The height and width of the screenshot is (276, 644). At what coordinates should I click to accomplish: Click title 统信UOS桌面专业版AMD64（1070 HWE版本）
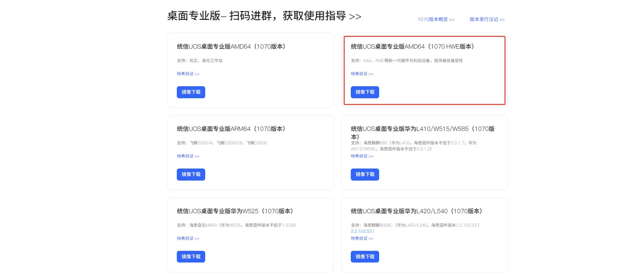[414, 46]
